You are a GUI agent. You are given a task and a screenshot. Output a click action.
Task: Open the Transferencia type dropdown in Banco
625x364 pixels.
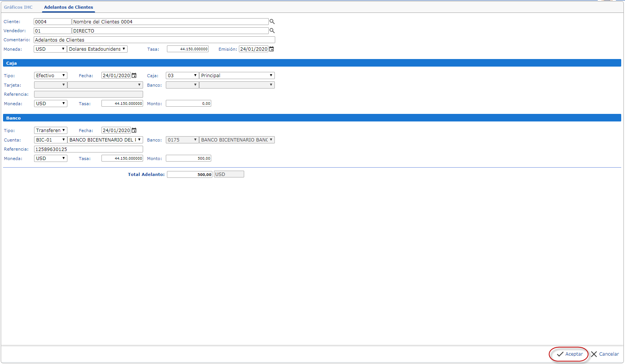(x=50, y=130)
